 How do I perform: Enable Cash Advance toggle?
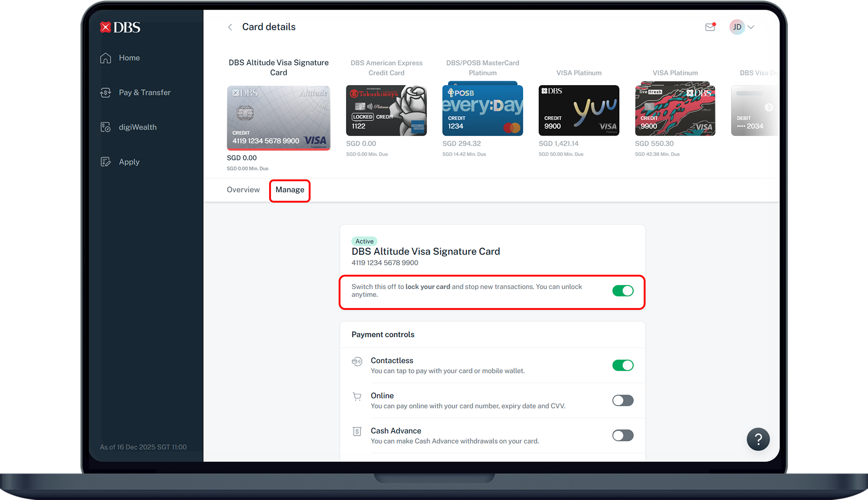(622, 435)
